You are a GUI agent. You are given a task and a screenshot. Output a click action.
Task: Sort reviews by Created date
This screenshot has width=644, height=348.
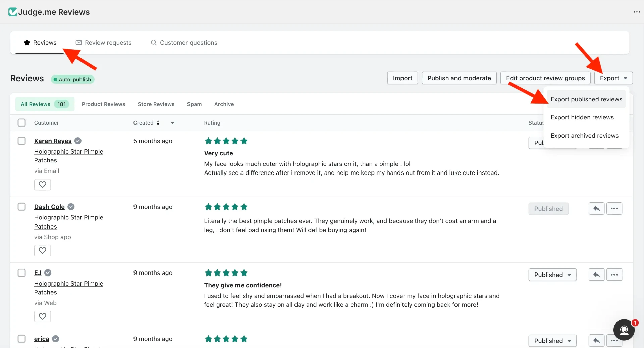tap(146, 123)
